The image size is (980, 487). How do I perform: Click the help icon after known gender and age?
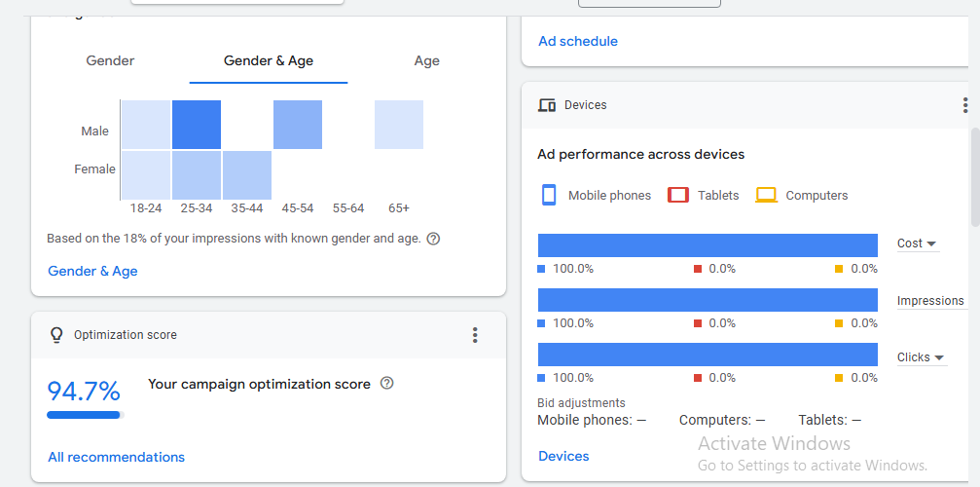point(433,239)
